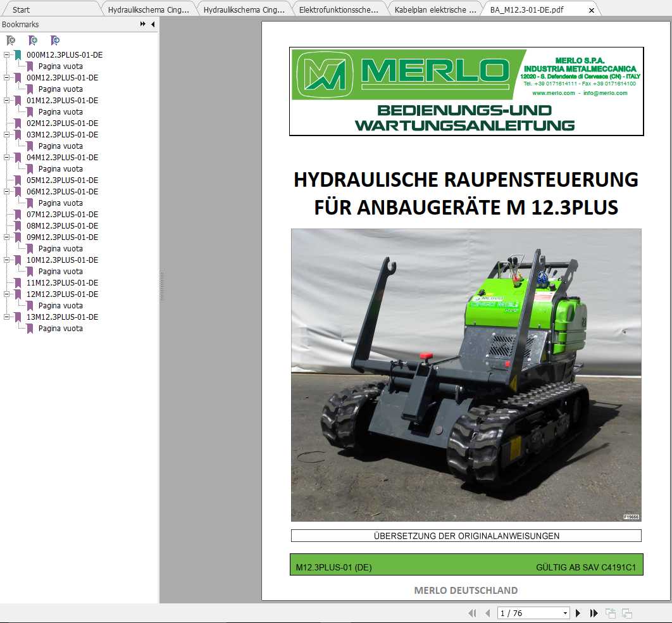This screenshot has height=623, width=672.
Task: Click the bookmark icon beside 000M12.3PLUS-01-DE
Action: point(18,55)
